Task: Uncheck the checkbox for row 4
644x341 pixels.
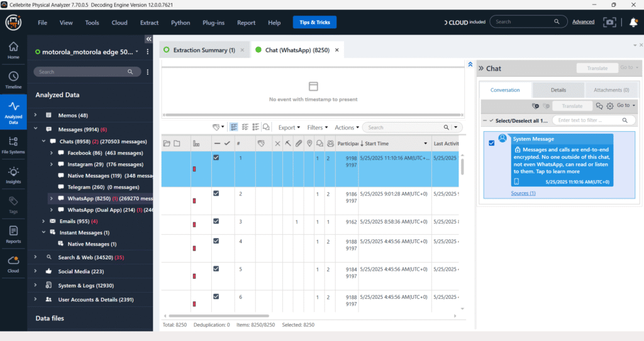Action: click(x=216, y=241)
